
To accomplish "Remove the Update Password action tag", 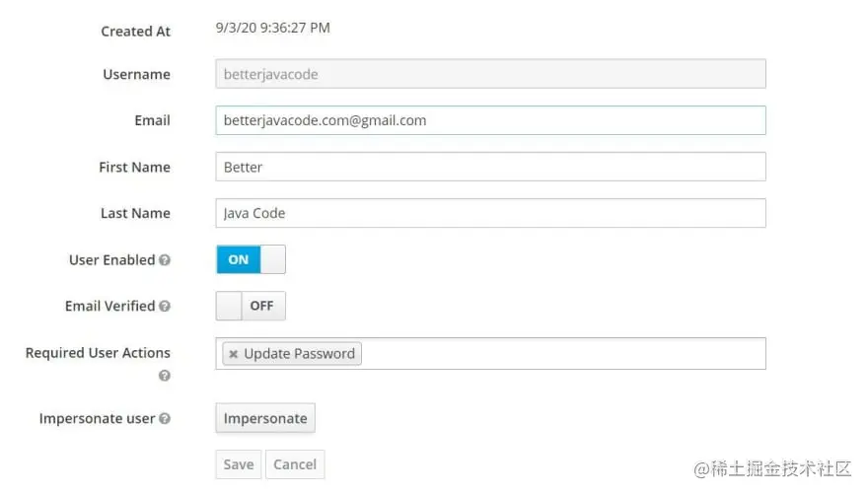I will point(233,354).
